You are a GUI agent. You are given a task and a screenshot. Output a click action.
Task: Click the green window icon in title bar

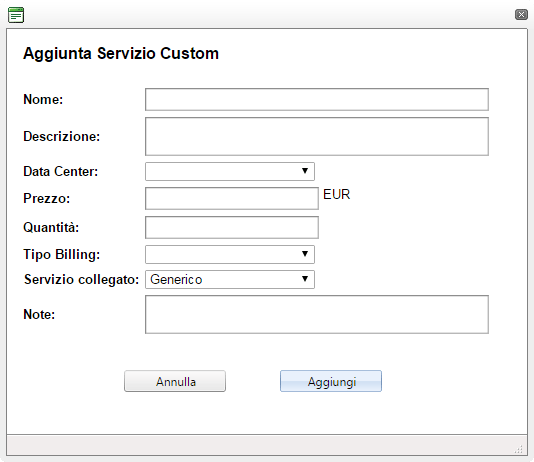pos(16,15)
